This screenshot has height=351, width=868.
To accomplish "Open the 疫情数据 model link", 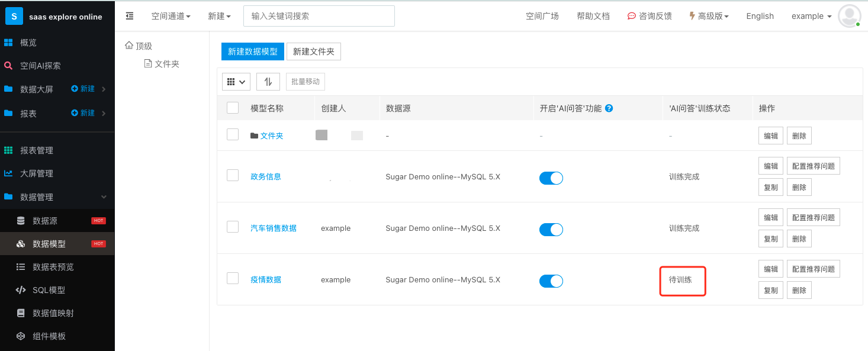I will [266, 279].
